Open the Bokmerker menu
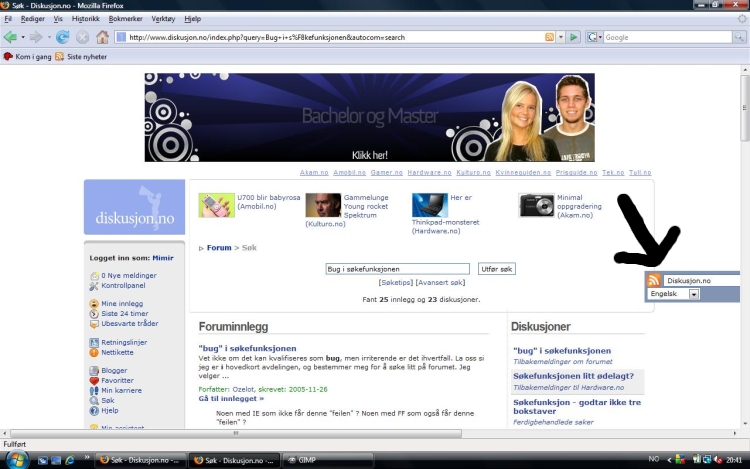750x469 pixels. click(x=125, y=19)
